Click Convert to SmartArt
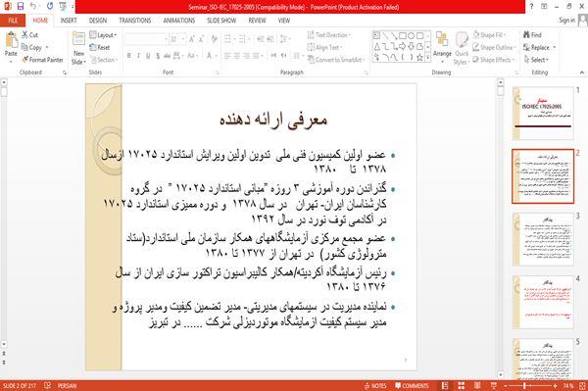 (x=335, y=60)
